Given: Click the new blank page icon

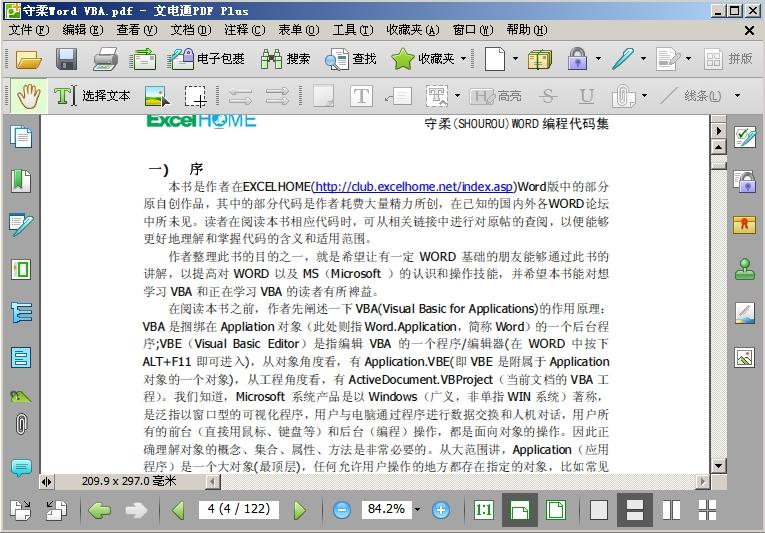Looking at the screenshot, I should point(495,59).
